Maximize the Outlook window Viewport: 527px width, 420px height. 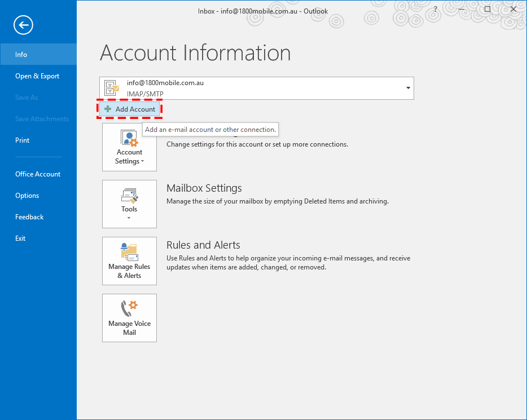point(488,10)
